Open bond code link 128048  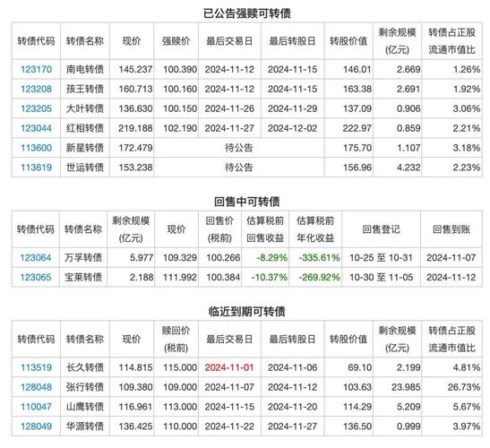36,387
